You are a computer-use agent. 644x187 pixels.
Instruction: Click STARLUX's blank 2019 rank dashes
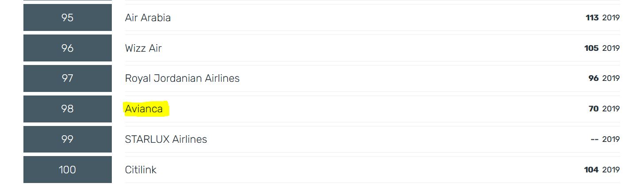click(x=594, y=139)
